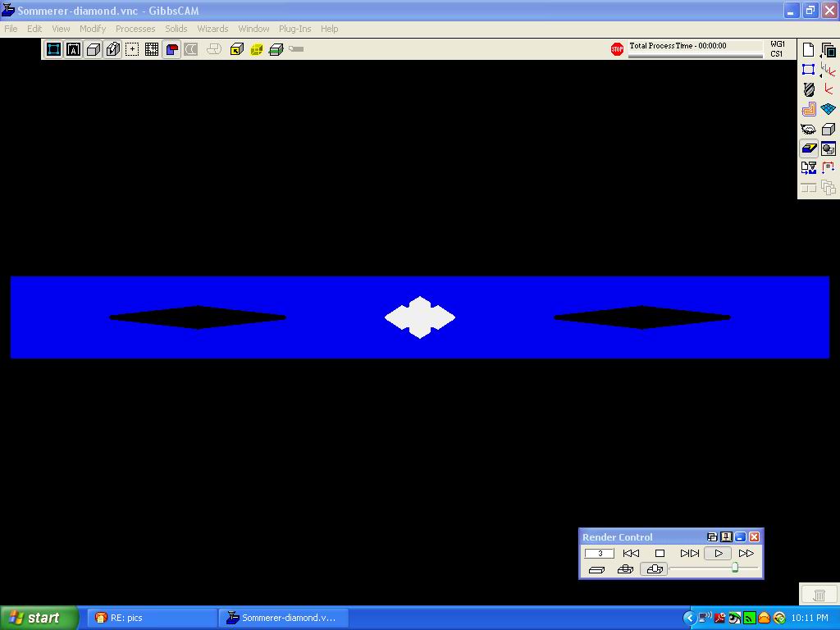Open the Document Control blank page icon
This screenshot has height=630, width=840.
(x=809, y=50)
